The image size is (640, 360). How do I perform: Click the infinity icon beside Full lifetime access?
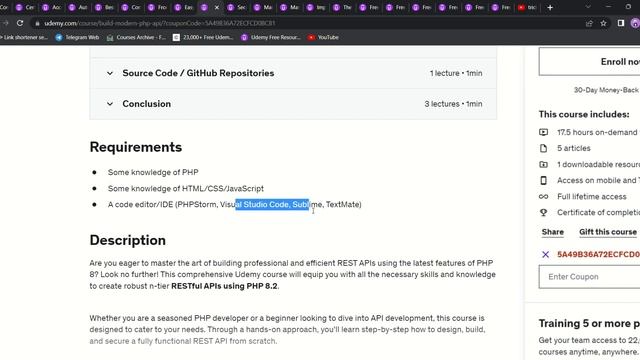point(543,197)
